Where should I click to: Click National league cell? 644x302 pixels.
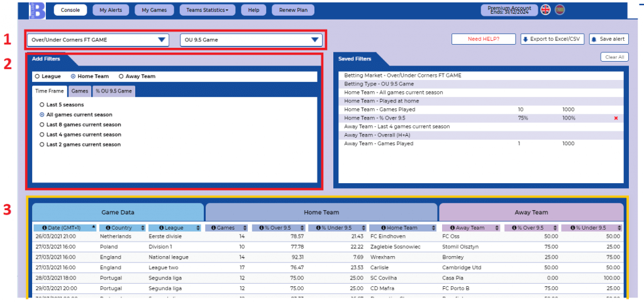(169, 257)
